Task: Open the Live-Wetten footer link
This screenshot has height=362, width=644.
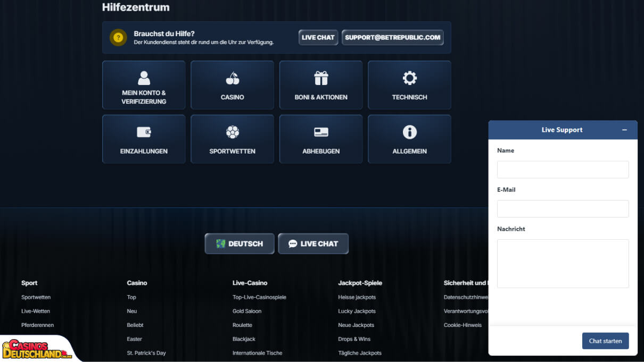Action: (36, 311)
